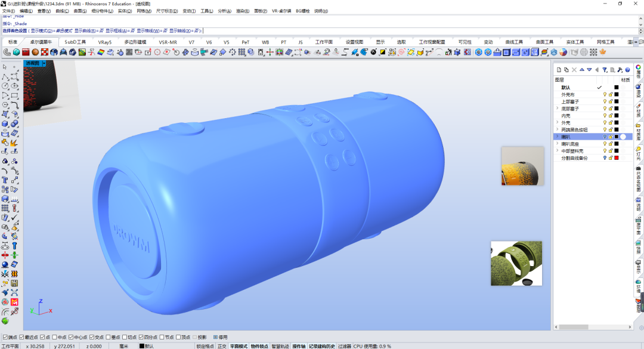The width and height of the screenshot is (644, 349).
Task: Open the 属性 properties side panel tab
Action: coord(638,72)
